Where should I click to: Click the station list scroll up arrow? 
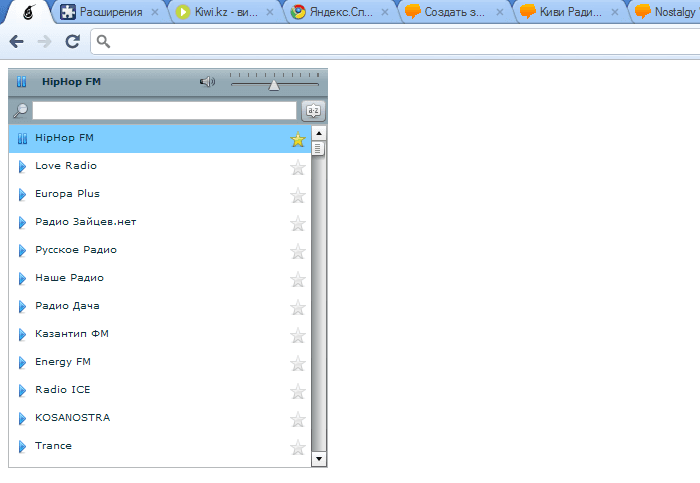click(x=319, y=133)
